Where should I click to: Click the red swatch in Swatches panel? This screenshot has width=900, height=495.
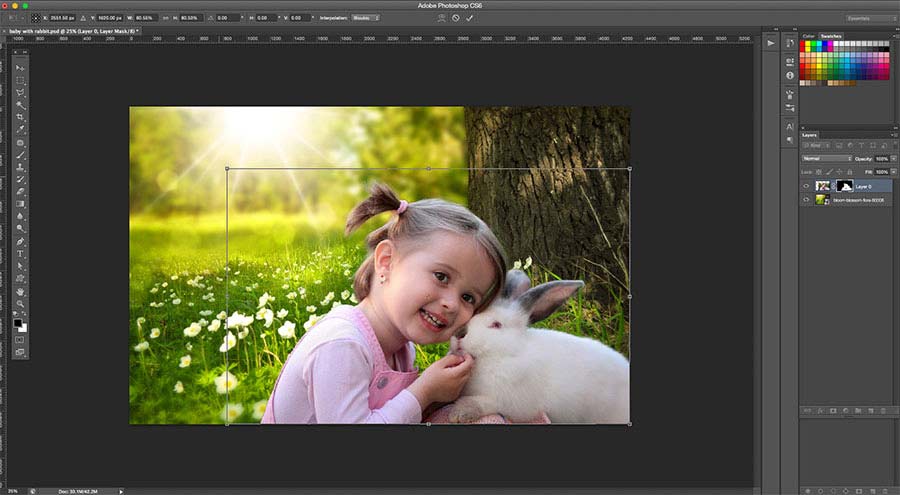click(803, 45)
